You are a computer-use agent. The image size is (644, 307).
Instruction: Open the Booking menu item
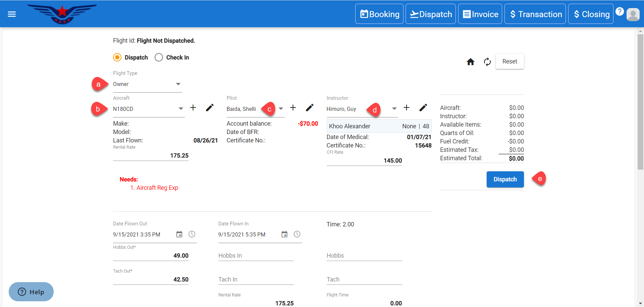point(379,14)
